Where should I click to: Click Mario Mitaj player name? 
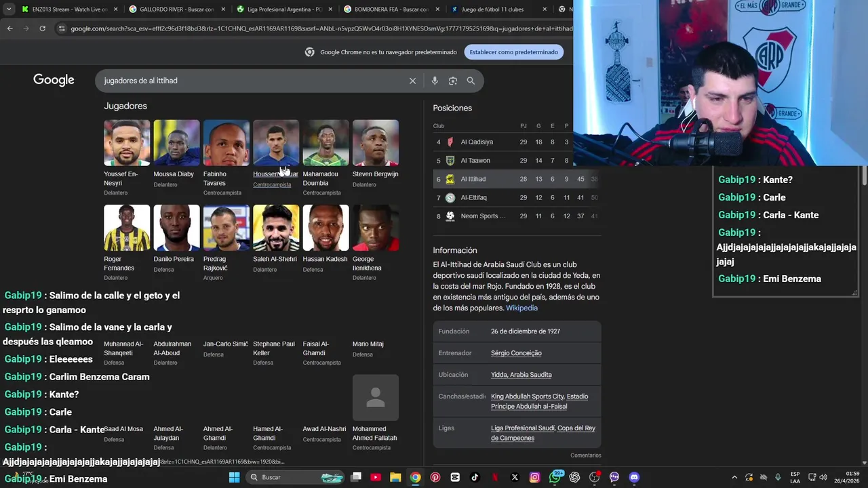368,344
